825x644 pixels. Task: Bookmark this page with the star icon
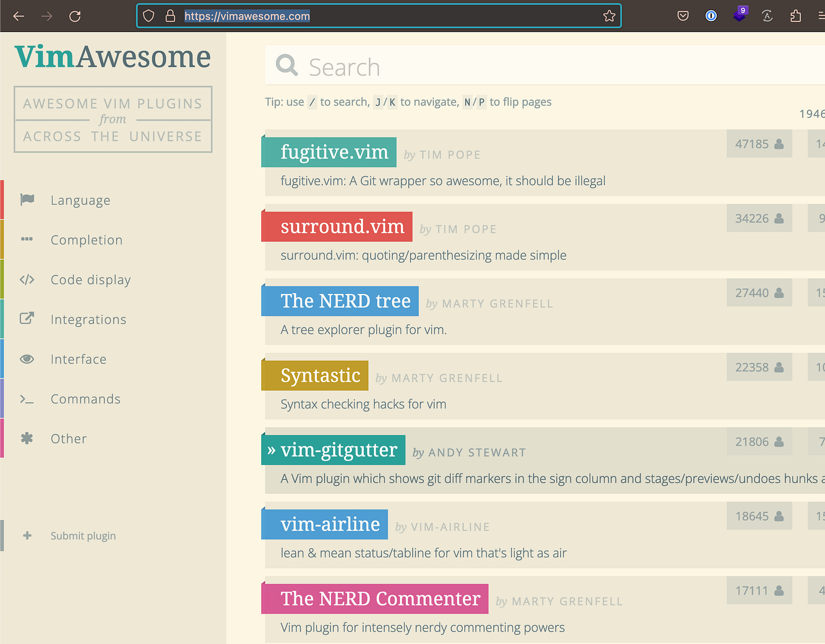(x=609, y=16)
